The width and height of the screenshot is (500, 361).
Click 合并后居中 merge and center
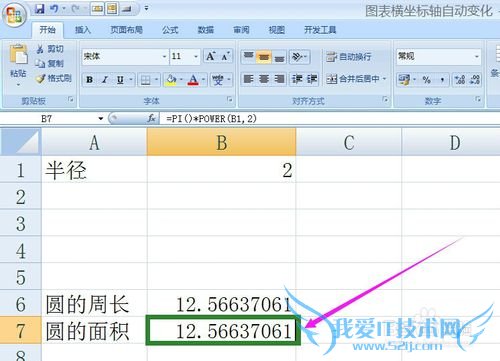pos(353,79)
